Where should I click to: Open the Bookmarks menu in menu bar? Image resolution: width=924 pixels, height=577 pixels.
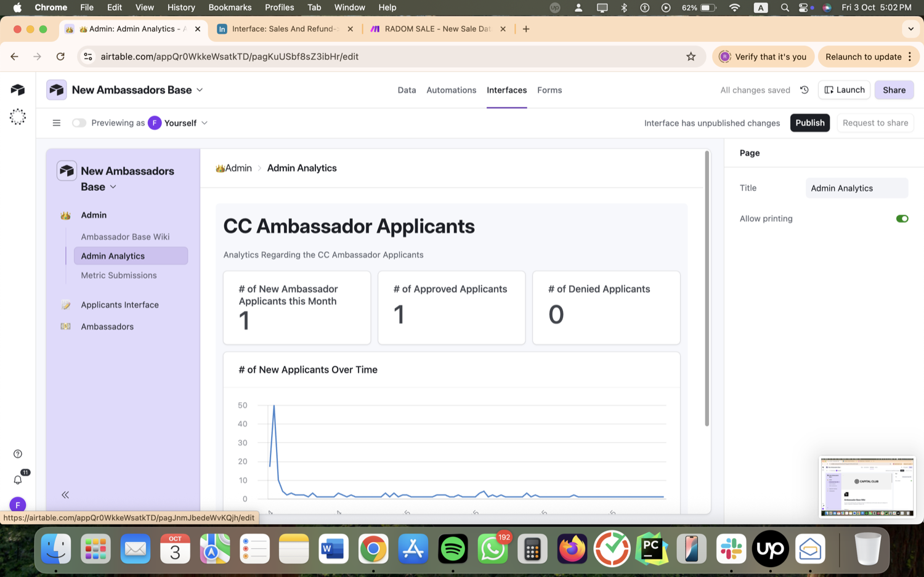[x=230, y=7]
